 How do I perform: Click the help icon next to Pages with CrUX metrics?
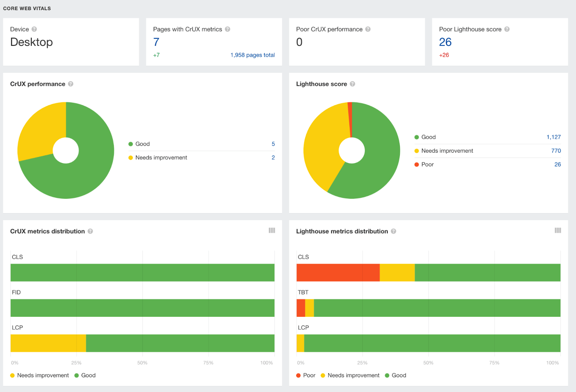(227, 29)
